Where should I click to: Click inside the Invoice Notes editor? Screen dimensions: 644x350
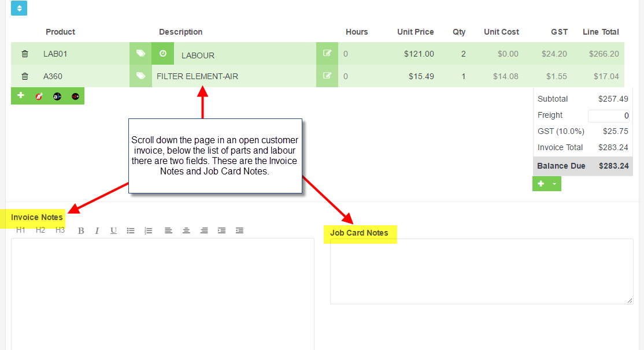click(162, 294)
